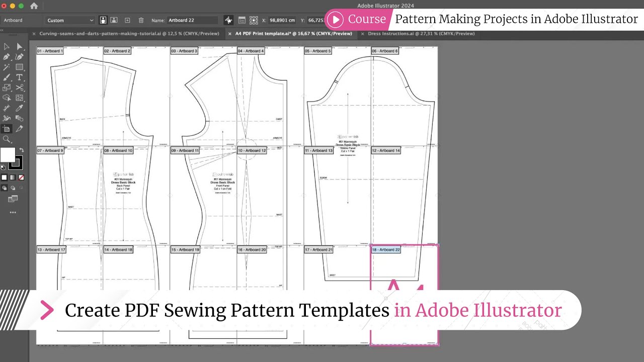Select the '13 - Artboard 17' label
The width and height of the screenshot is (644, 362).
pos(51,249)
